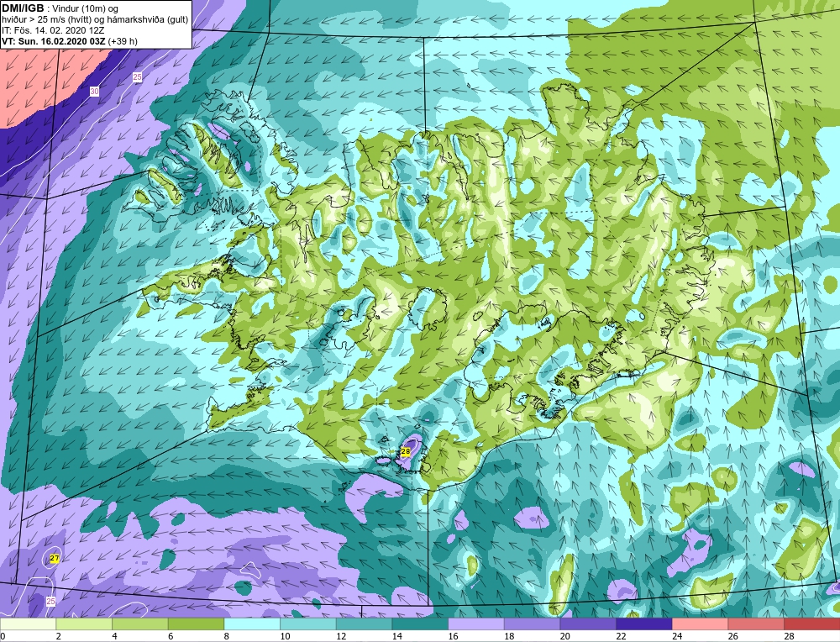Select the text 'hviður > 25 m/s (hvítt) og hámarkshviða (gult)'
840x642 pixels.
(x=95, y=20)
